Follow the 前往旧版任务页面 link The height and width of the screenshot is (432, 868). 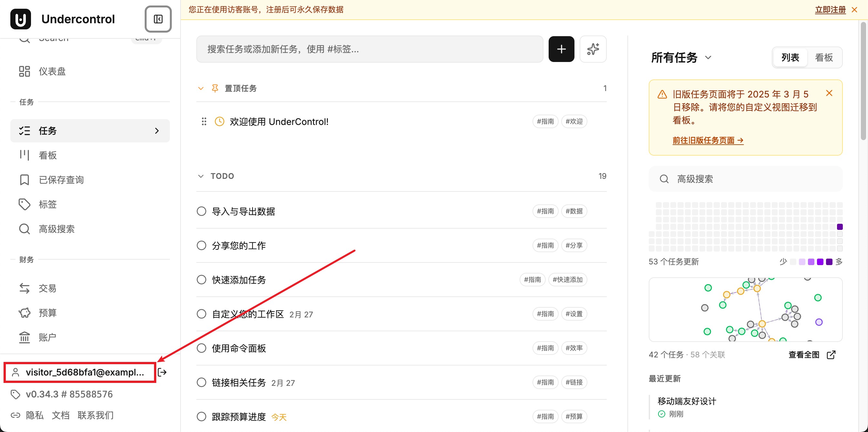(x=708, y=140)
